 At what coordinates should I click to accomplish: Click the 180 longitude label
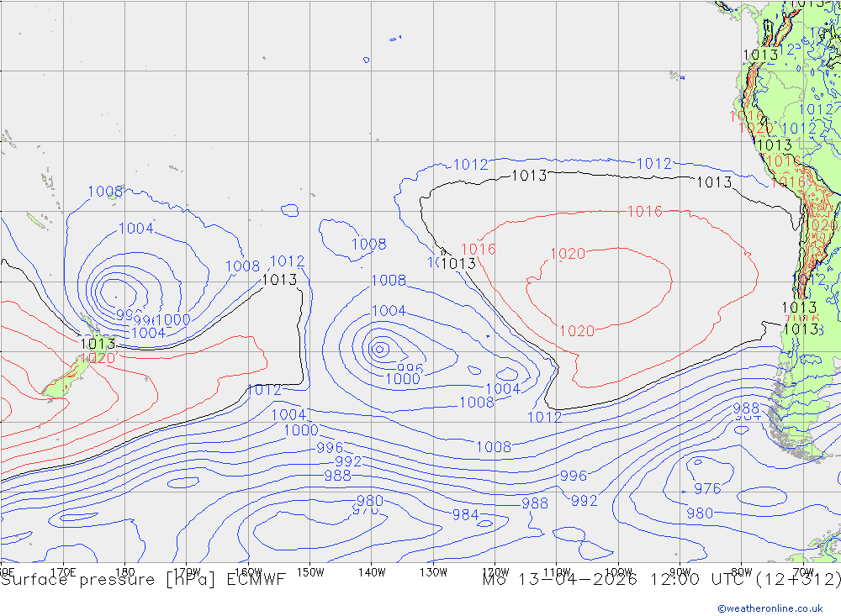125,572
